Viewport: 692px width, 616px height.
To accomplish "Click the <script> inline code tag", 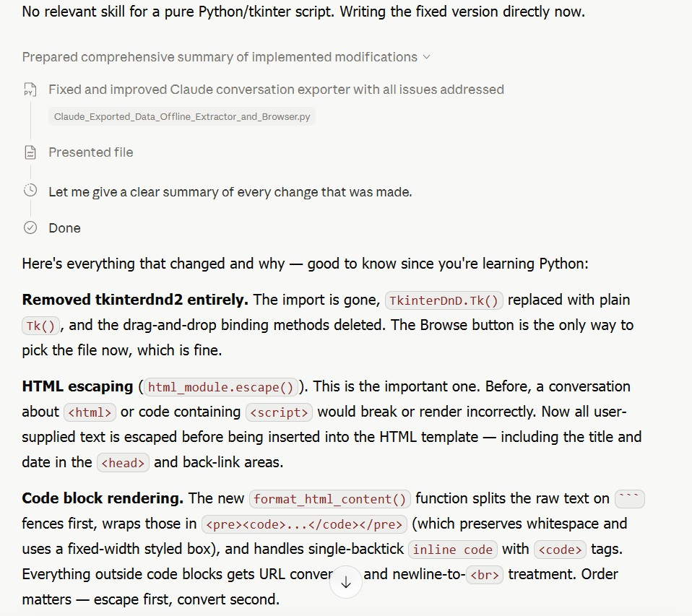I will tap(279, 412).
